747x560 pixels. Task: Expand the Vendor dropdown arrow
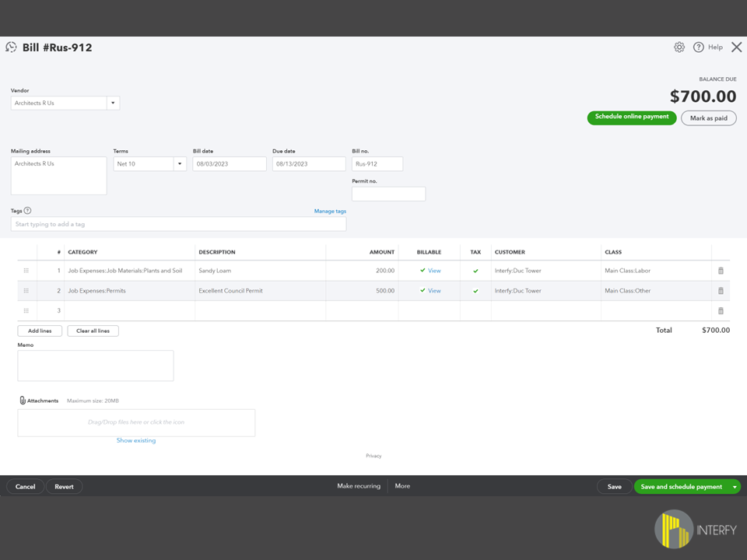click(x=113, y=103)
